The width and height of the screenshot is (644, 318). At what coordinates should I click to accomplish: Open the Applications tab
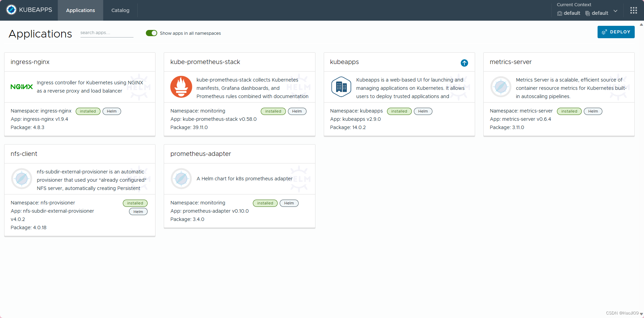click(x=80, y=10)
